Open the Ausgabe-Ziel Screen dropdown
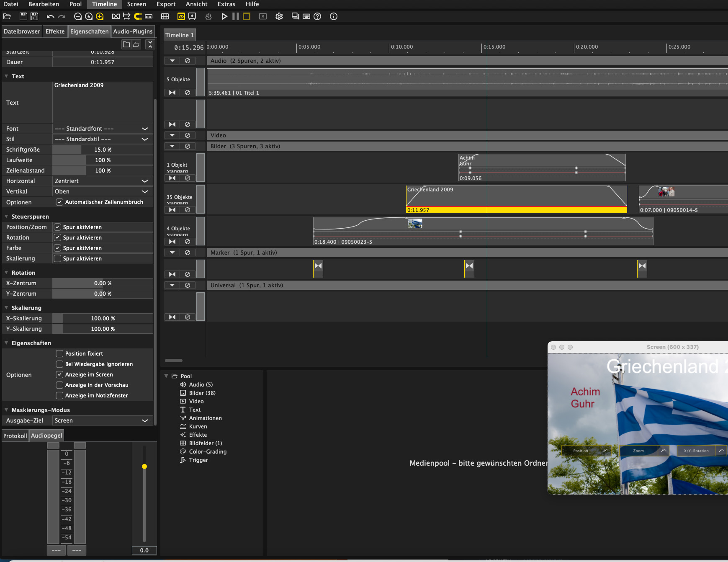This screenshot has width=728, height=562. pos(102,420)
